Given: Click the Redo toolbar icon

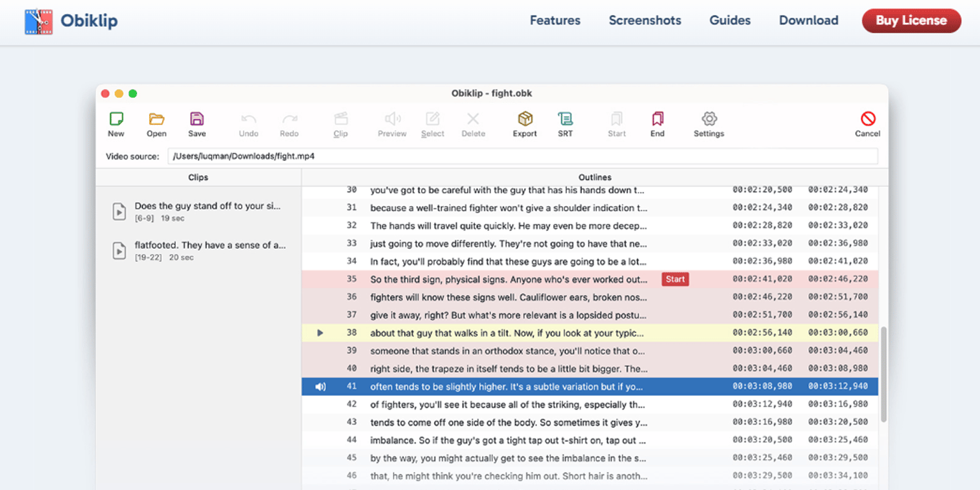Looking at the screenshot, I should click(x=289, y=119).
